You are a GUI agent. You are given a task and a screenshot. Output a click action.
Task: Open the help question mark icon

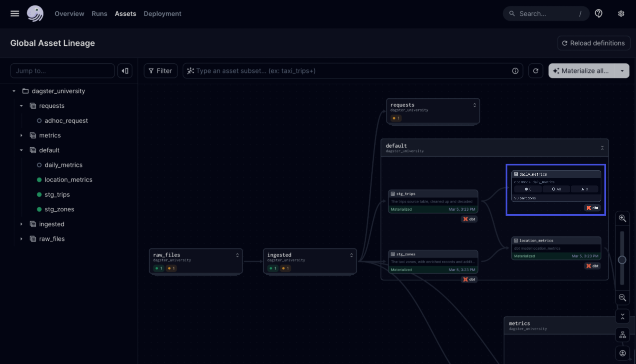tap(599, 14)
